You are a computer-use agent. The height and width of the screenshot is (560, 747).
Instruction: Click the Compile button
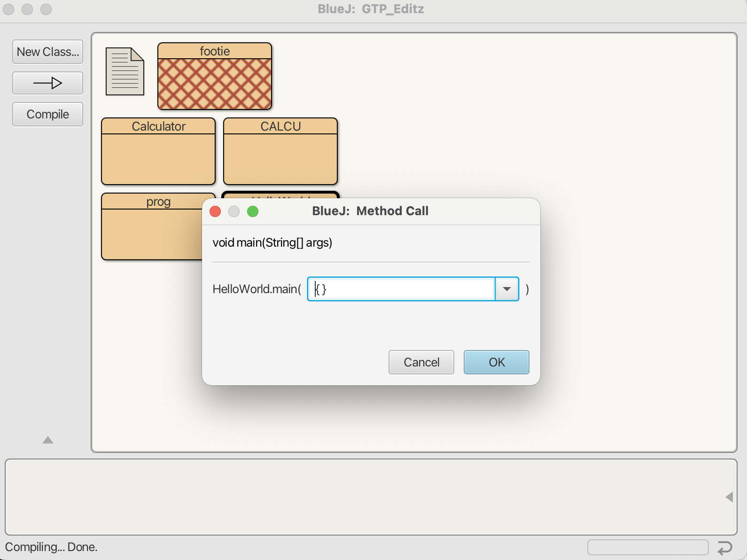click(47, 114)
